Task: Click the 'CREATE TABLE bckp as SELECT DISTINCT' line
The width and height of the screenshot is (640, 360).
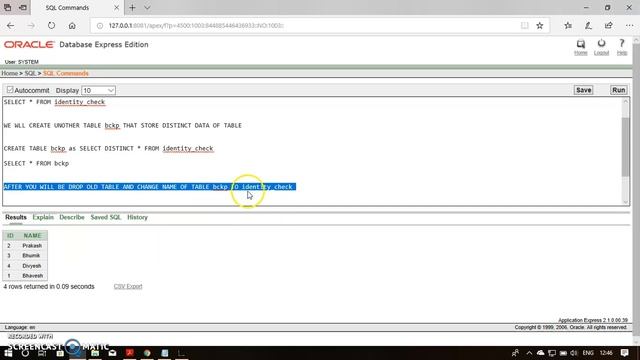Action: 109,148
